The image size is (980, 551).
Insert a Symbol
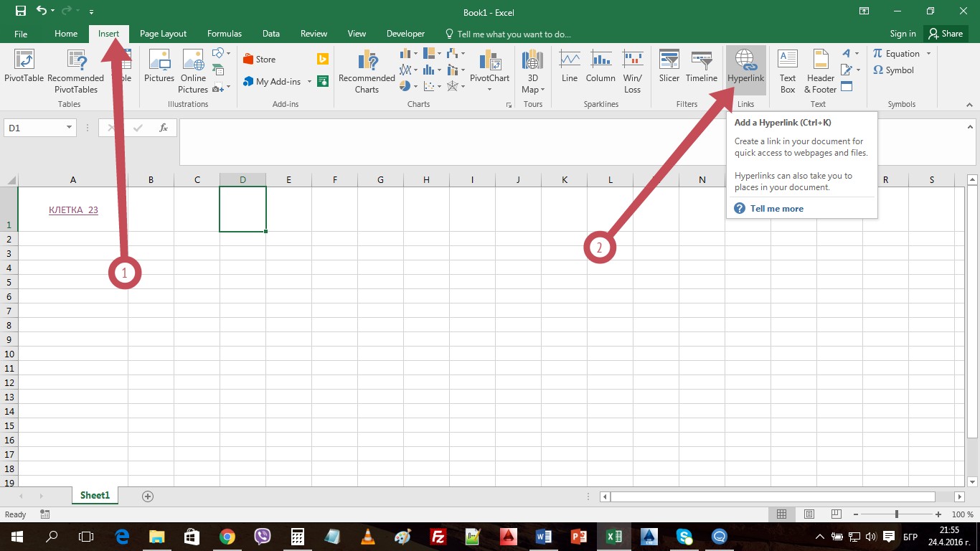(x=893, y=70)
